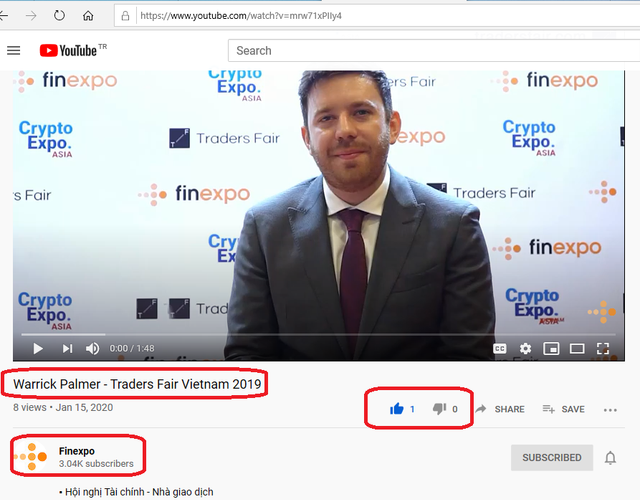
Task: Open the YouTube hamburger guide menu
Action: pyautogui.click(x=13, y=51)
